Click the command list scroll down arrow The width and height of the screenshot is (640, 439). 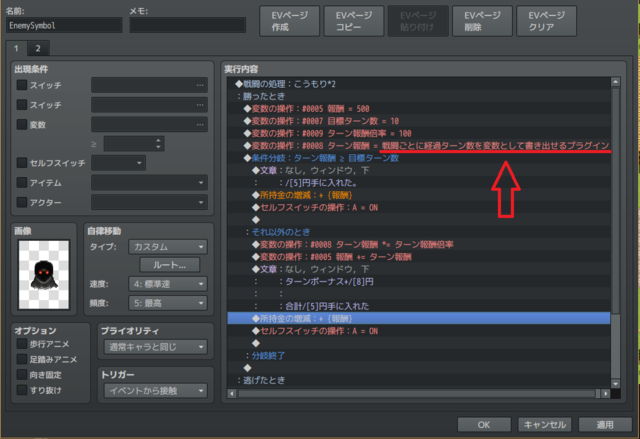click(x=616, y=384)
